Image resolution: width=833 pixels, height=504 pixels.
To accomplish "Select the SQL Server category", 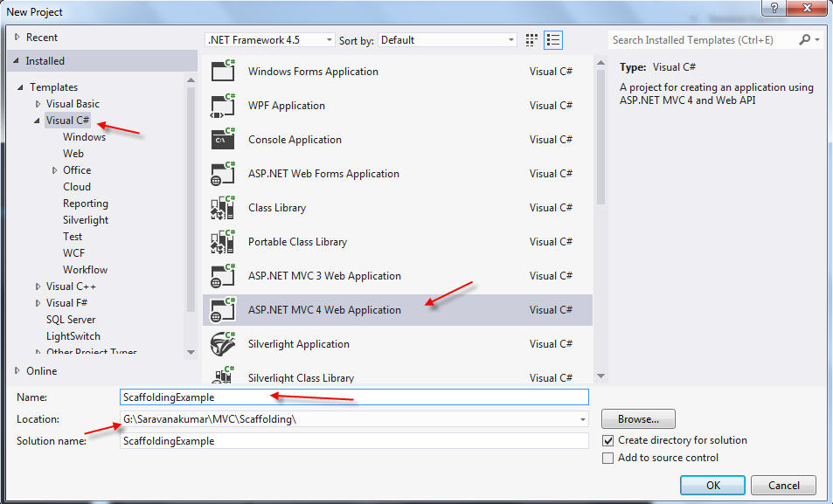I will pos(71,320).
